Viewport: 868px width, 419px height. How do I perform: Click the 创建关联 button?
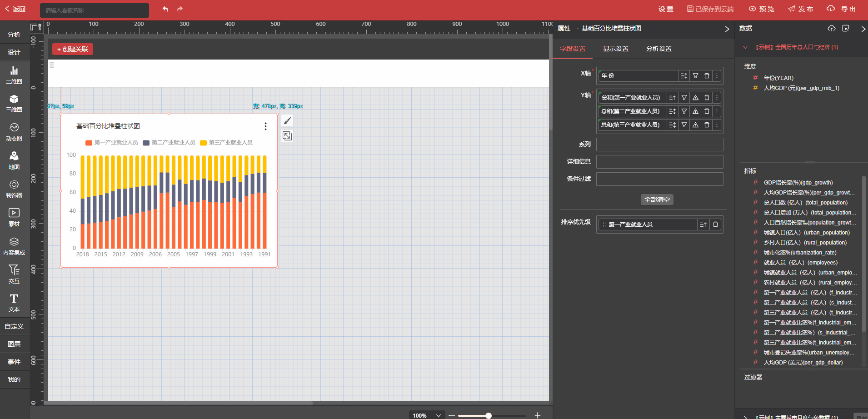coord(73,49)
